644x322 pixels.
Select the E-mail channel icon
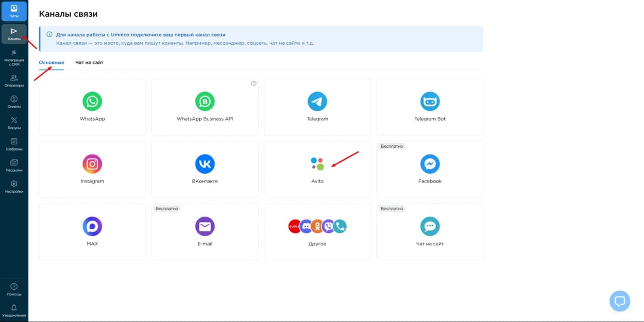coord(205,226)
